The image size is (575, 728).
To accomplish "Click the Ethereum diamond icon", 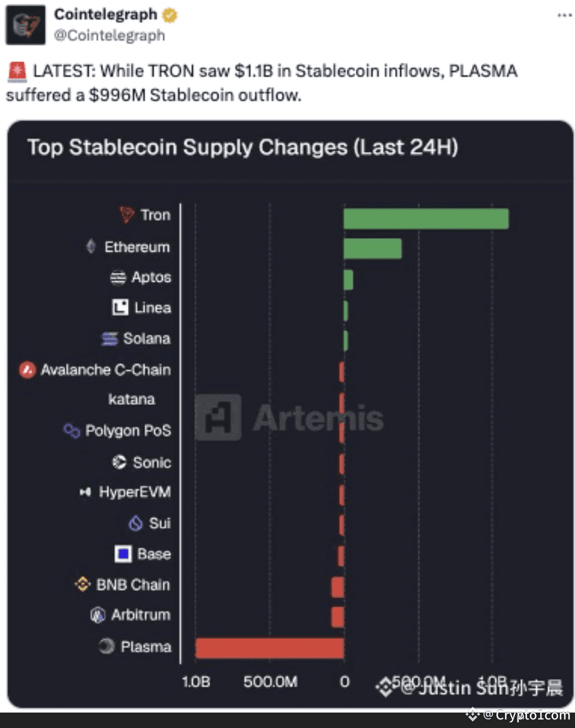I will 91,247.
